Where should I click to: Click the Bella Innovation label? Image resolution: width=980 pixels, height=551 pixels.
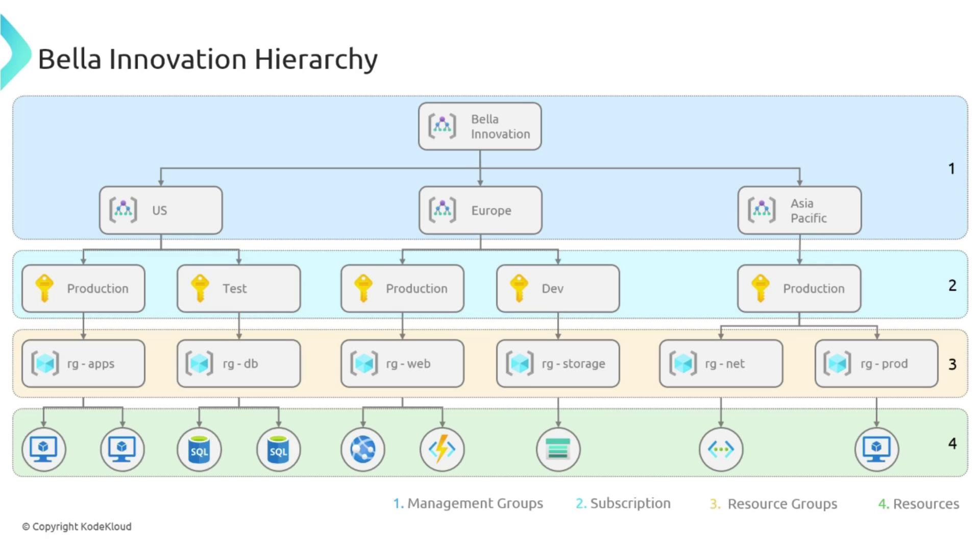coord(500,127)
